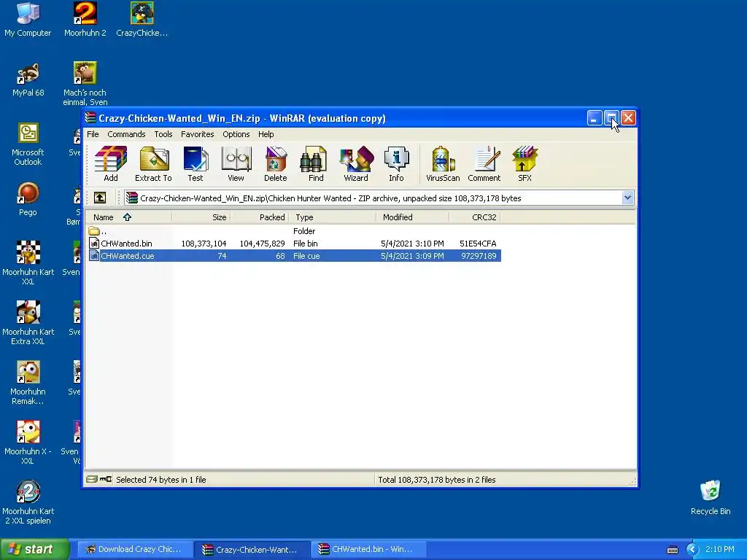Click the SFX toolbar icon

pyautogui.click(x=525, y=164)
